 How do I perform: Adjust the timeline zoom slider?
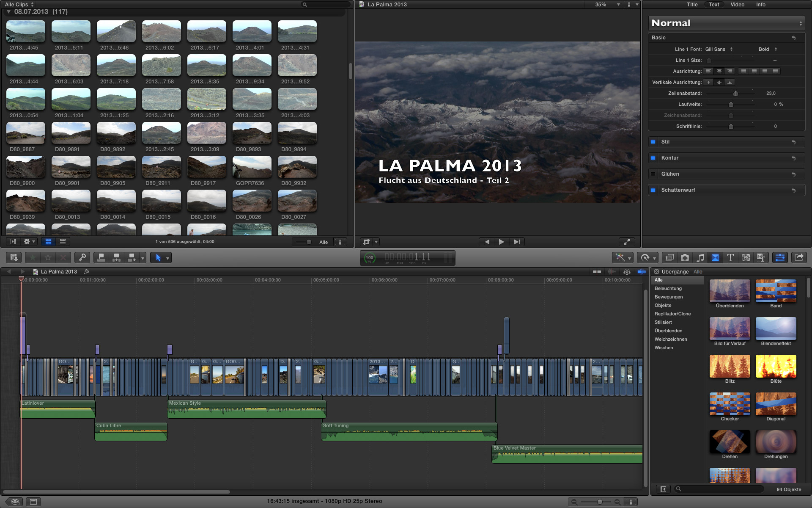tap(600, 502)
